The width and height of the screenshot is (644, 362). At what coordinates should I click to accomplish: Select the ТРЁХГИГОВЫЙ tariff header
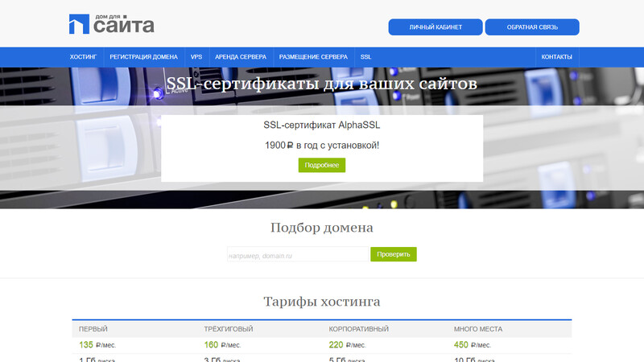229,329
